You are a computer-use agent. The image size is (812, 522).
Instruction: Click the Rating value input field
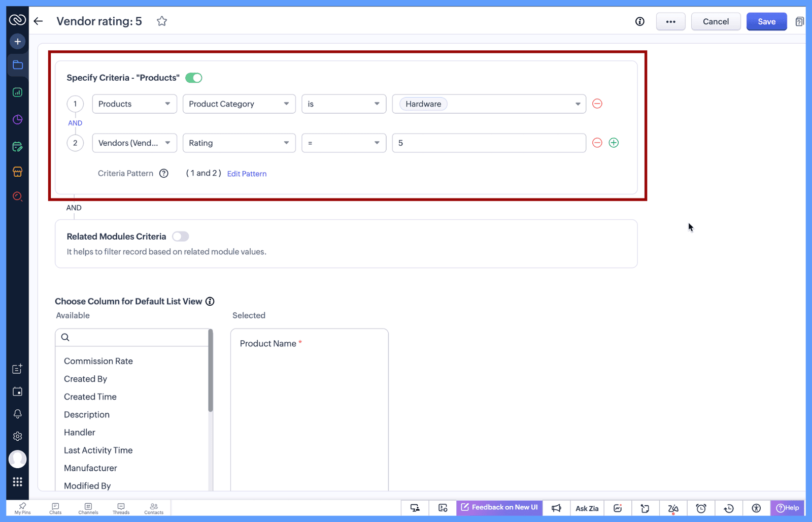click(x=488, y=143)
